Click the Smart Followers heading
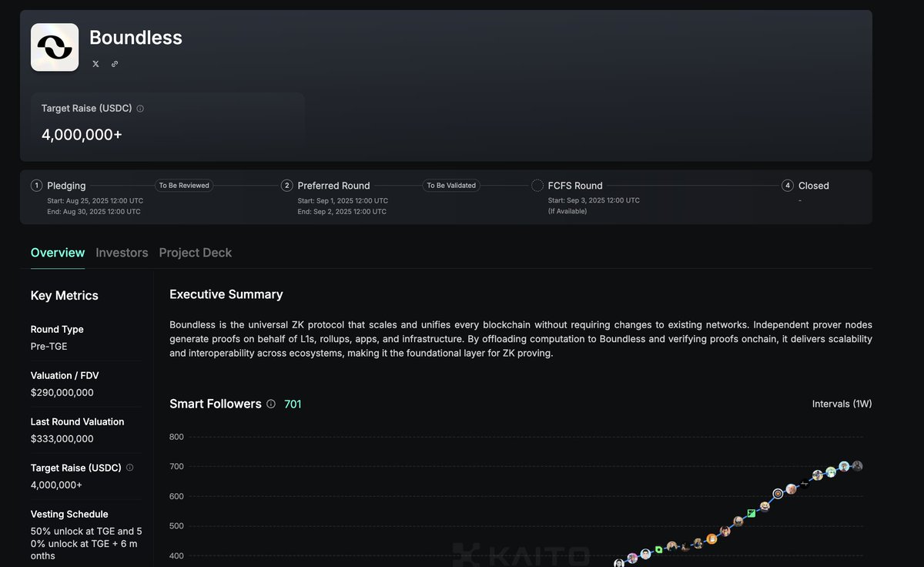 pos(216,404)
